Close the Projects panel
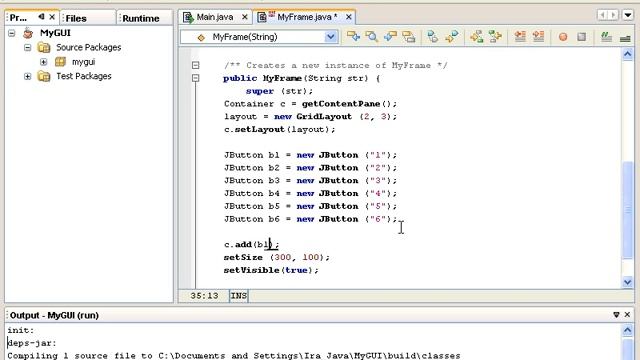640x360 pixels. [52, 17]
